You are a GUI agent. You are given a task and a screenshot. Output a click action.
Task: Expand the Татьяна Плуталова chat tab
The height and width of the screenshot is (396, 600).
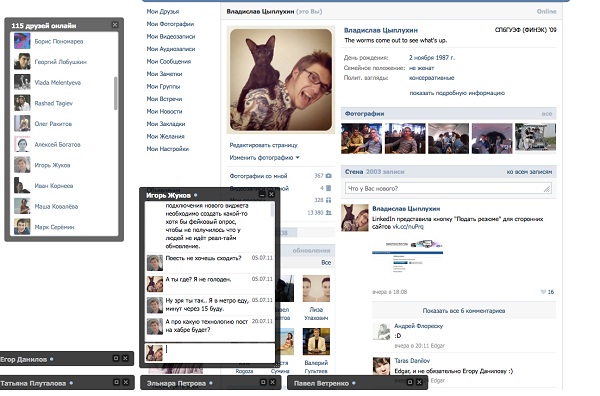[116, 382]
